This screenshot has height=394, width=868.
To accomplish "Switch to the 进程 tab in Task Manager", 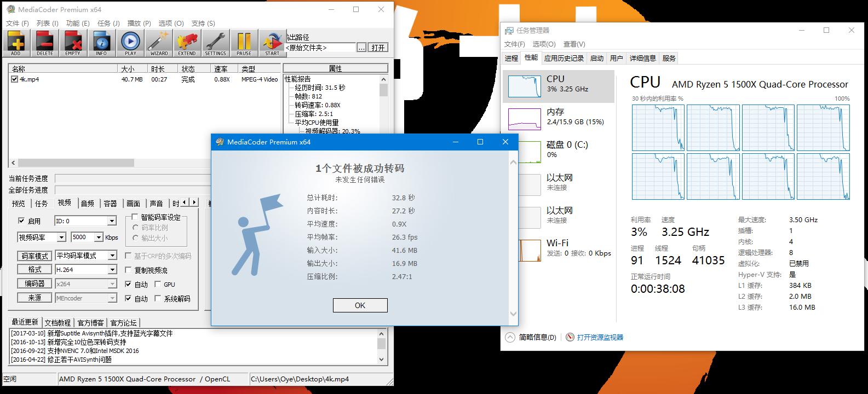I will click(x=511, y=58).
